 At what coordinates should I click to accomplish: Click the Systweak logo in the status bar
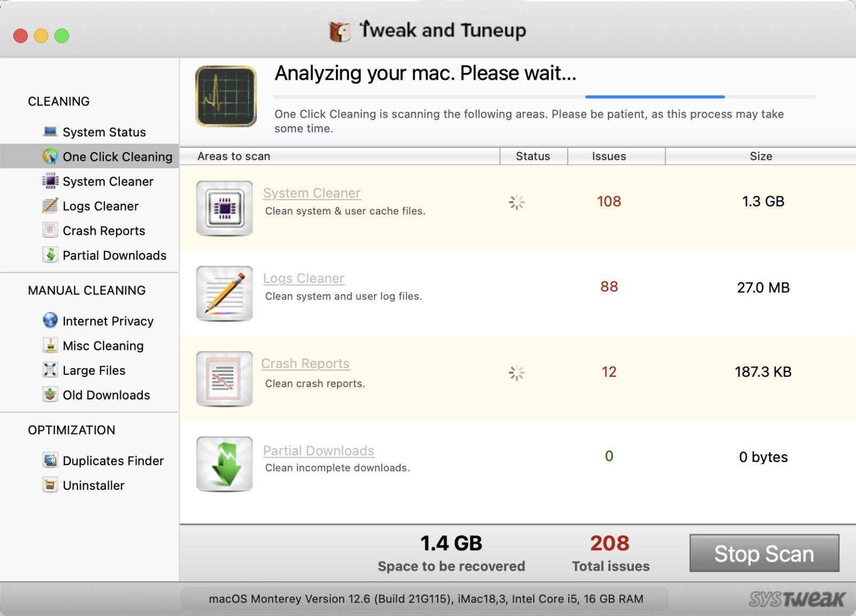[x=797, y=599]
